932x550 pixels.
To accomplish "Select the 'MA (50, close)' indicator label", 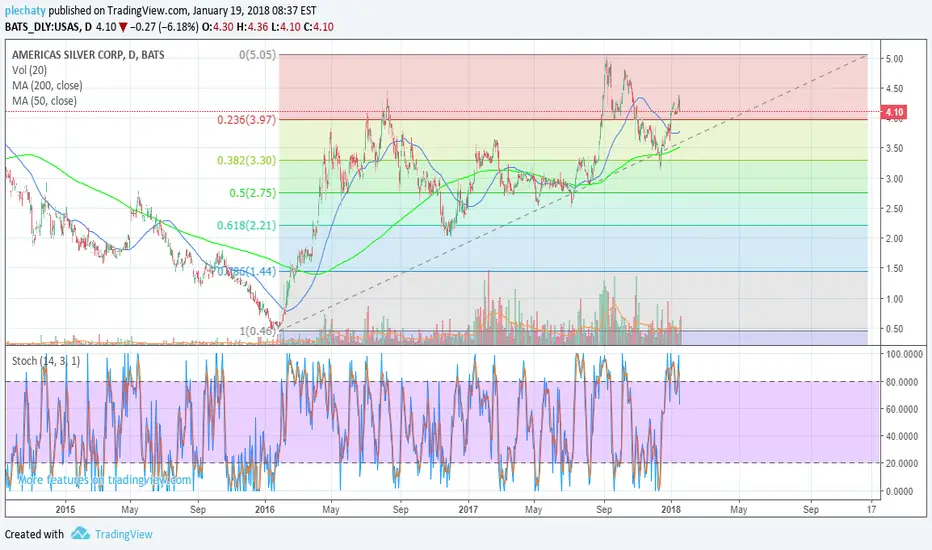I will point(44,101).
